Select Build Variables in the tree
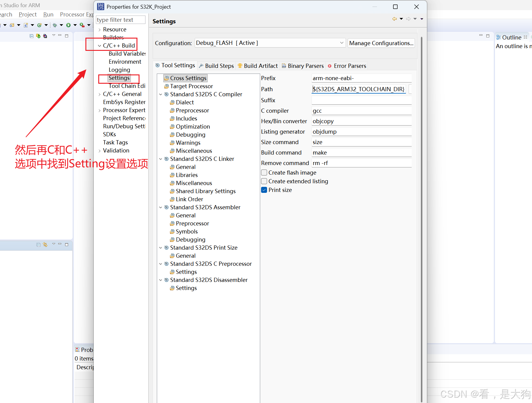This screenshot has width=532, height=403. pyautogui.click(x=127, y=54)
